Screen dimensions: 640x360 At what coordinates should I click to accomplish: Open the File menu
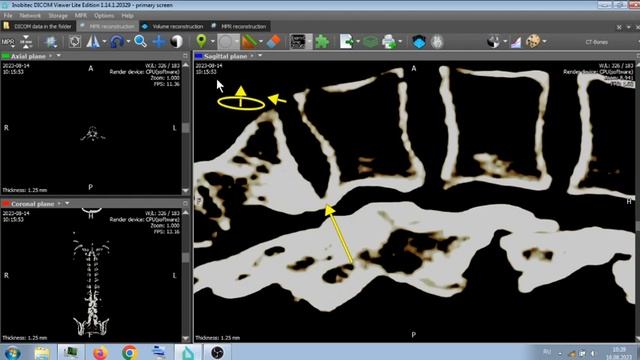pos(8,16)
